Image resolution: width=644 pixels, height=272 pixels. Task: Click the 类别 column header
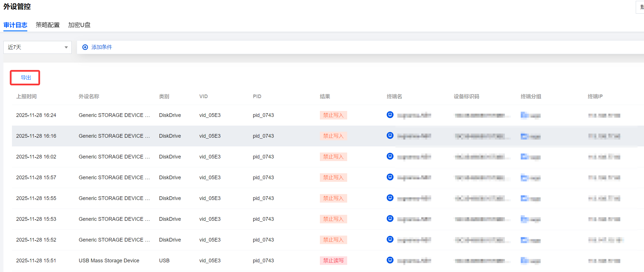(164, 96)
